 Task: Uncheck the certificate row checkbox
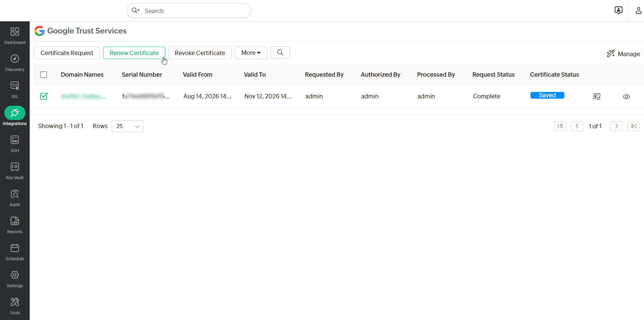pyautogui.click(x=44, y=96)
